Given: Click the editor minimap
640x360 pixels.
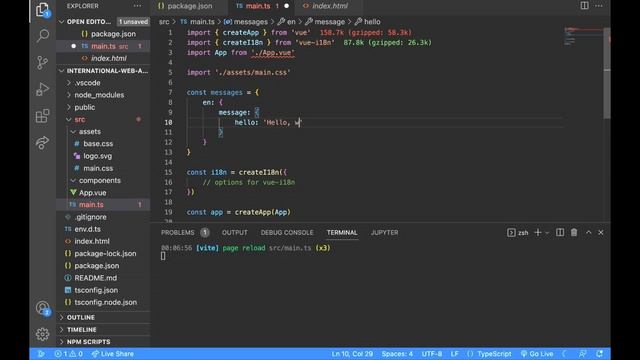Looking at the screenshot, I should (x=583, y=36).
